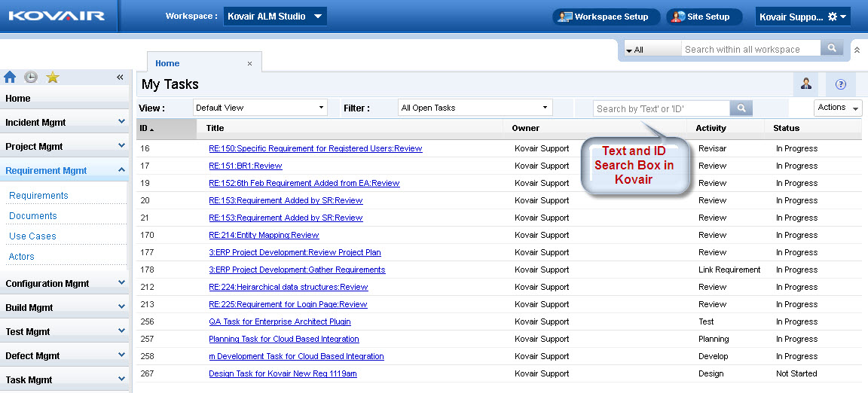The image size is (868, 393).
Task: Collapse the header with the double chevron
Action: coord(857,50)
